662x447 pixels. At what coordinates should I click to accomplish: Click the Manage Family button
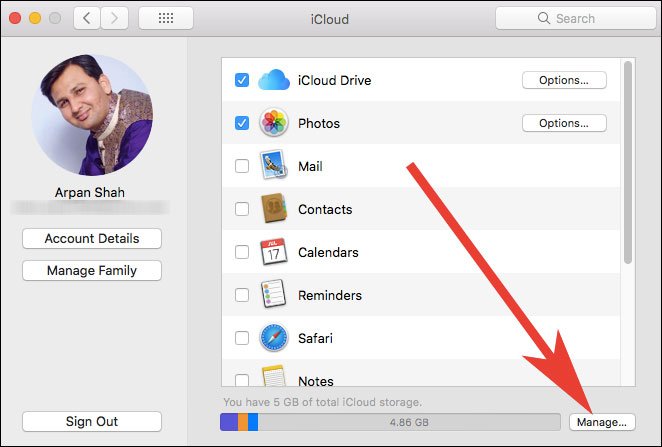coord(92,270)
